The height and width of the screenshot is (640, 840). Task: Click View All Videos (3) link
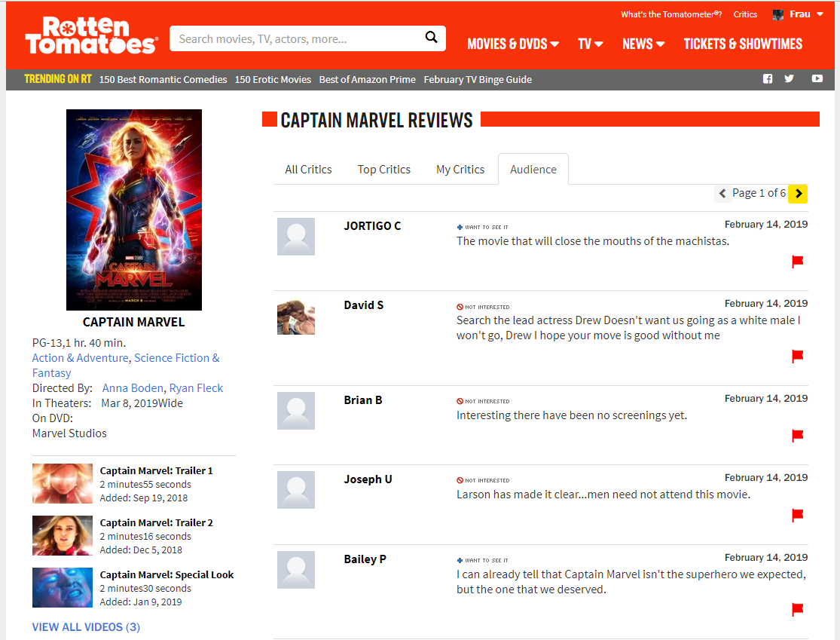click(86, 627)
